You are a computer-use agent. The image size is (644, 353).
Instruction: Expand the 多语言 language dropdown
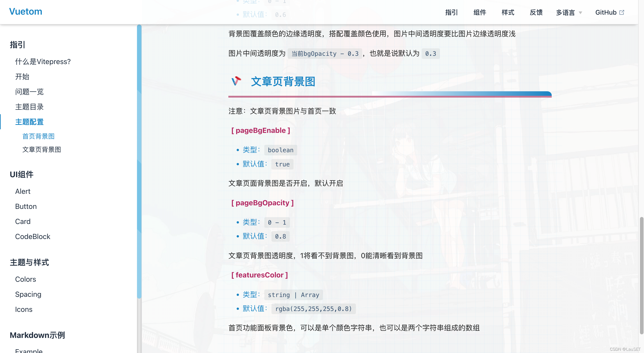(x=569, y=13)
